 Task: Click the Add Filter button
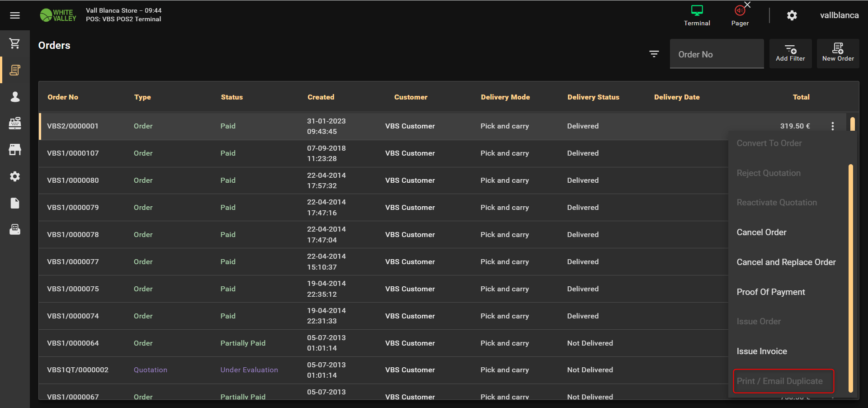(x=790, y=53)
